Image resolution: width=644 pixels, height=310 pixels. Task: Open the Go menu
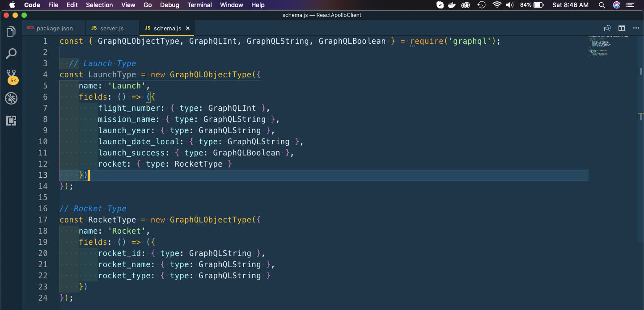pos(148,5)
